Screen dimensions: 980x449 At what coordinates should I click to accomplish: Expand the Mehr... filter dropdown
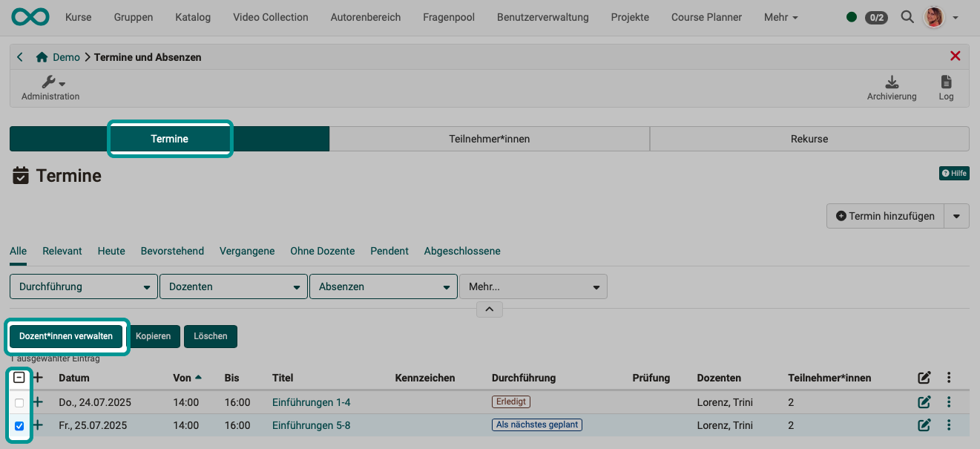[x=533, y=286]
